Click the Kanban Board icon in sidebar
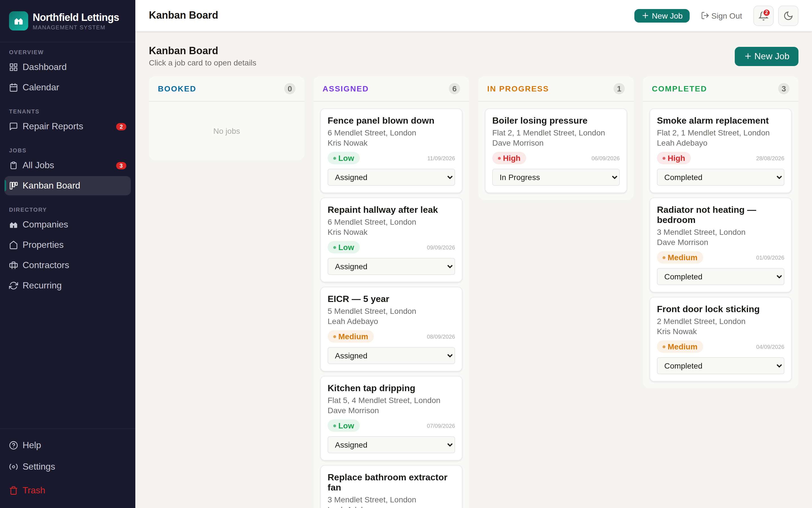The width and height of the screenshot is (812, 508). [14, 186]
